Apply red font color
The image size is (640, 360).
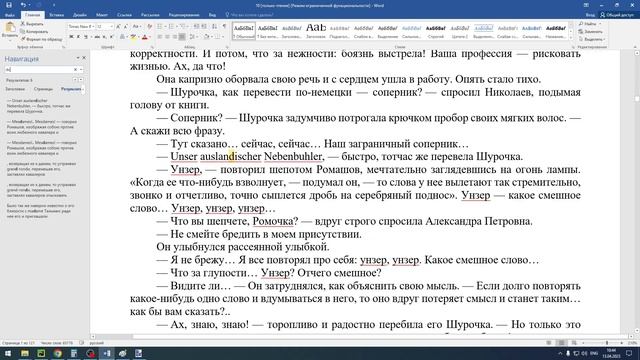[144, 37]
